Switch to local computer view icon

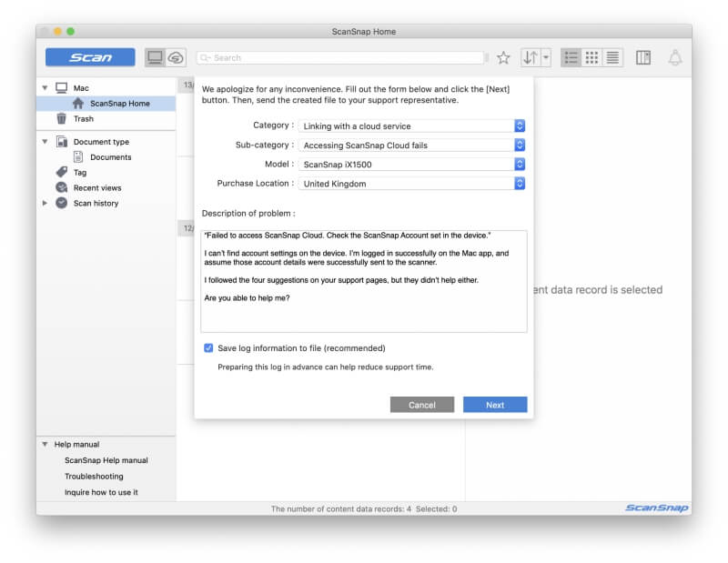tap(155, 57)
